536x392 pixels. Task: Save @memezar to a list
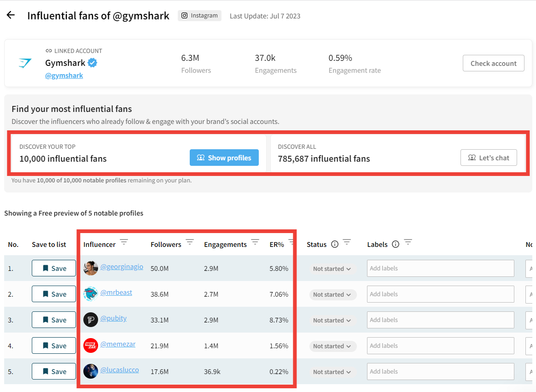(54, 345)
